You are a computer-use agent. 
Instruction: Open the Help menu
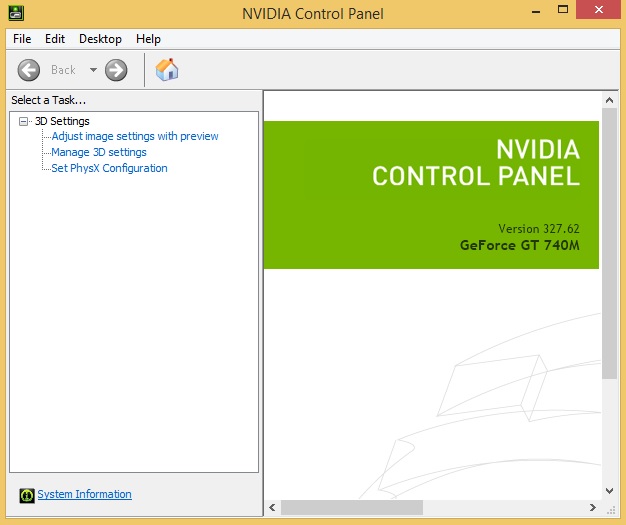pos(148,39)
